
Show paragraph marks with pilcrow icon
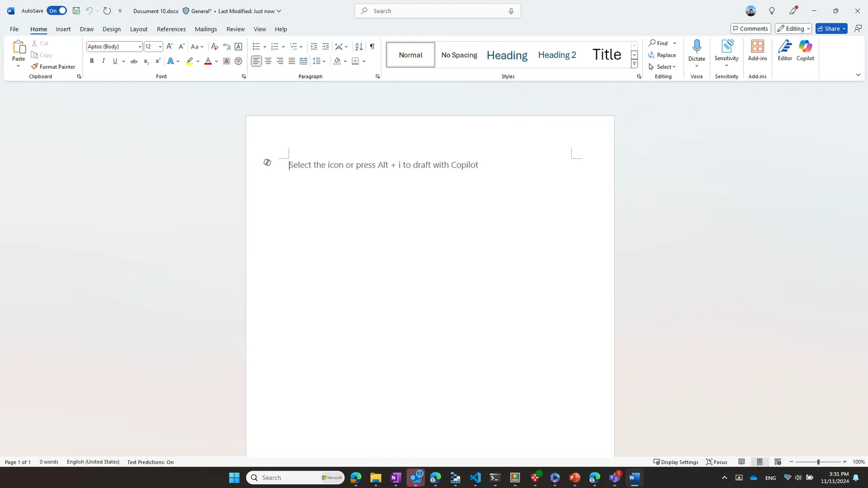(x=372, y=47)
